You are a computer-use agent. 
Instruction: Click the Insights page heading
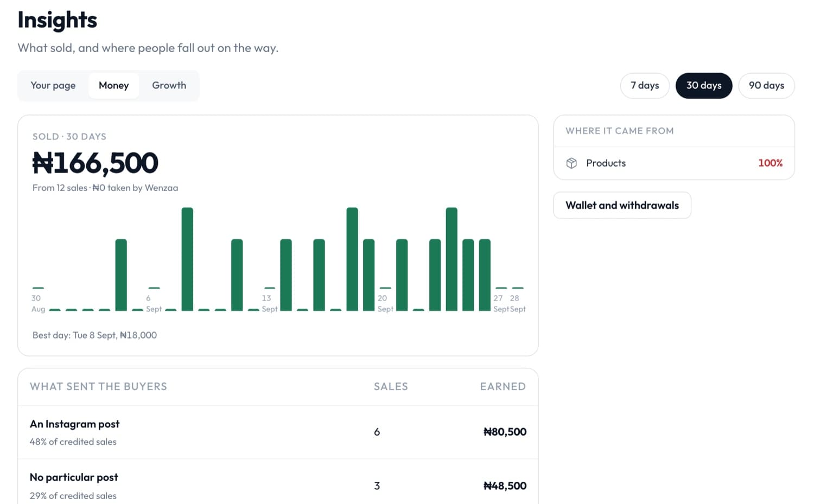click(x=58, y=20)
